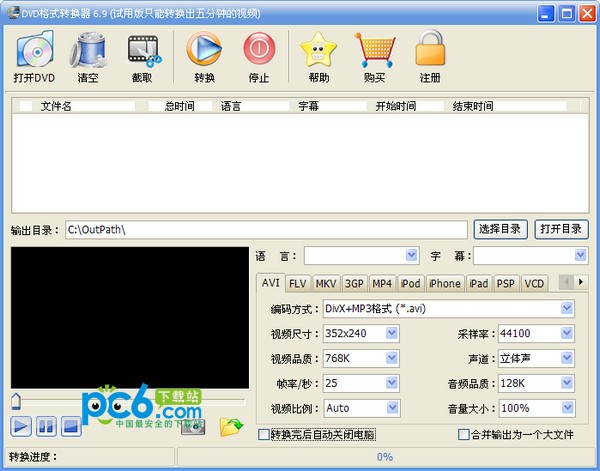This screenshot has height=471, width=600.
Task: Pause the preview video
Action: click(x=46, y=426)
